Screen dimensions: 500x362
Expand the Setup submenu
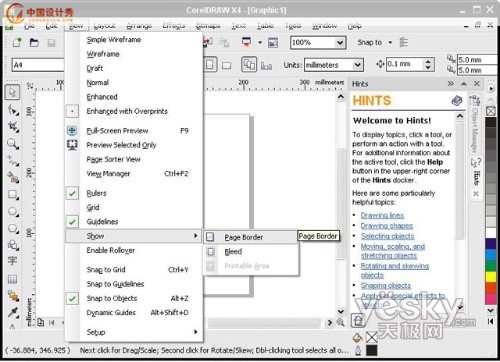134,332
